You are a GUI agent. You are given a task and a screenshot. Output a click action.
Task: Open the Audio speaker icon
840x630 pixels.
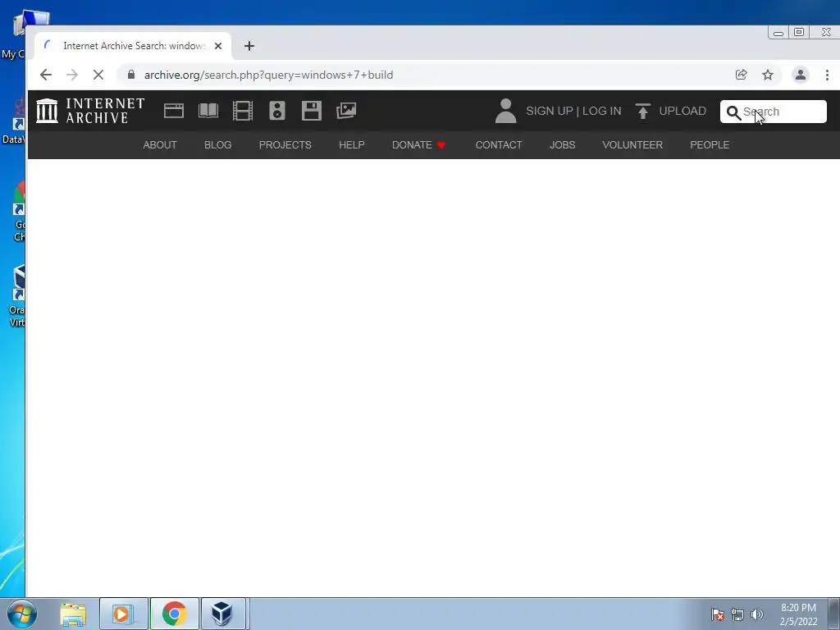pos(277,111)
